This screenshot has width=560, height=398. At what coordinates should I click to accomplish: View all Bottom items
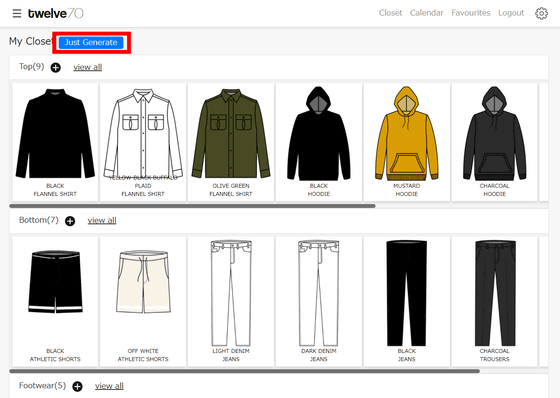tap(102, 220)
